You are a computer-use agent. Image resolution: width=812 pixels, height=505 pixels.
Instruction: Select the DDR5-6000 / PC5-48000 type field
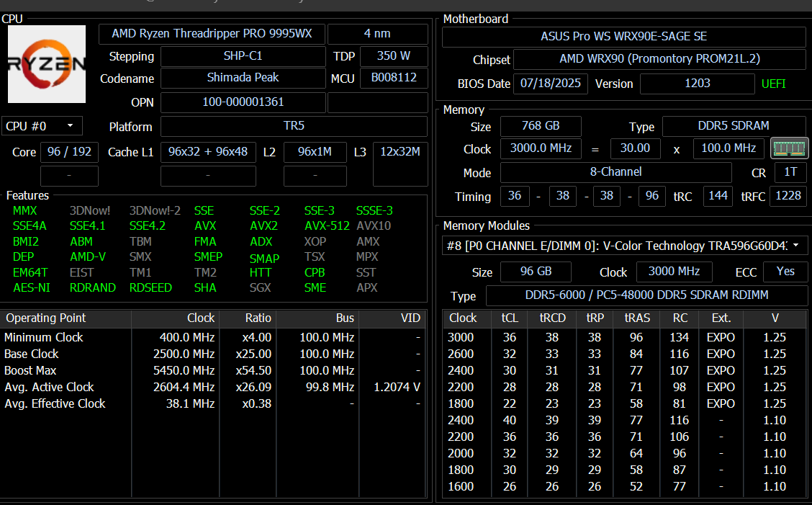click(x=646, y=295)
